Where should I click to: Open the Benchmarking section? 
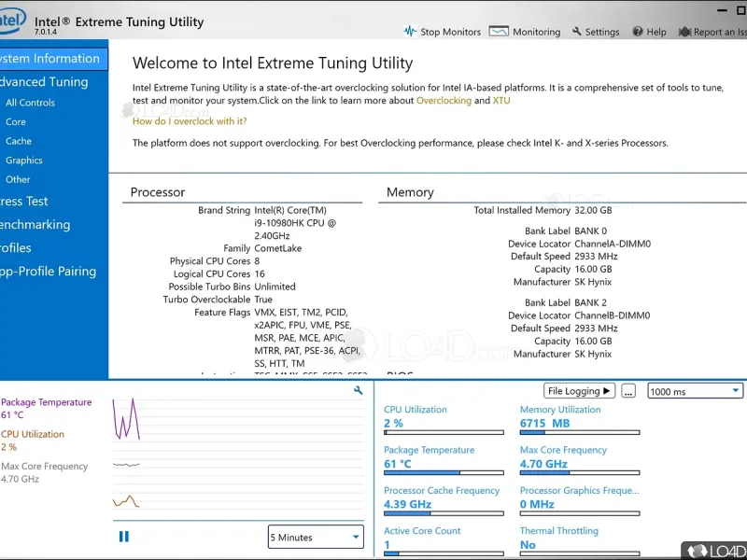click(x=35, y=224)
